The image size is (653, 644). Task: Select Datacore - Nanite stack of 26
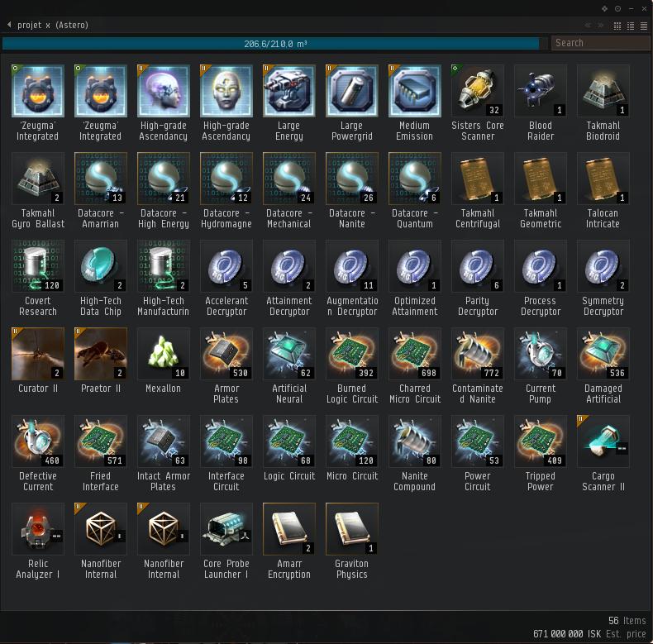click(352, 179)
